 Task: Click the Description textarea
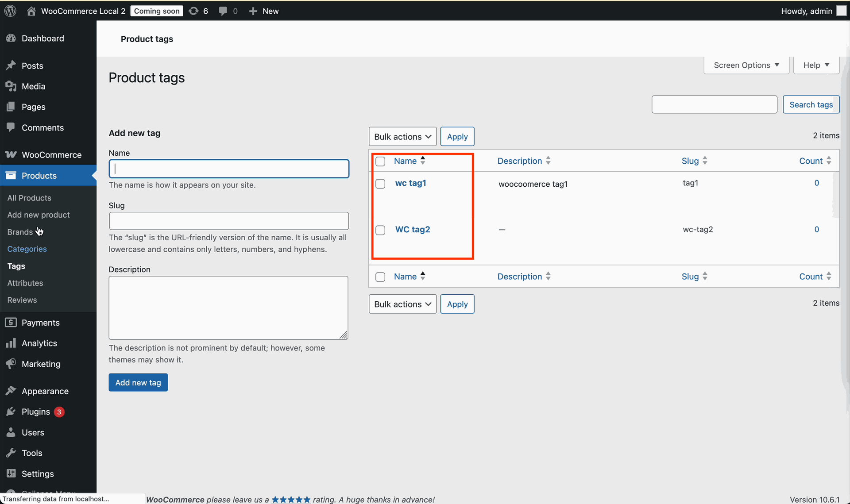pyautogui.click(x=228, y=308)
